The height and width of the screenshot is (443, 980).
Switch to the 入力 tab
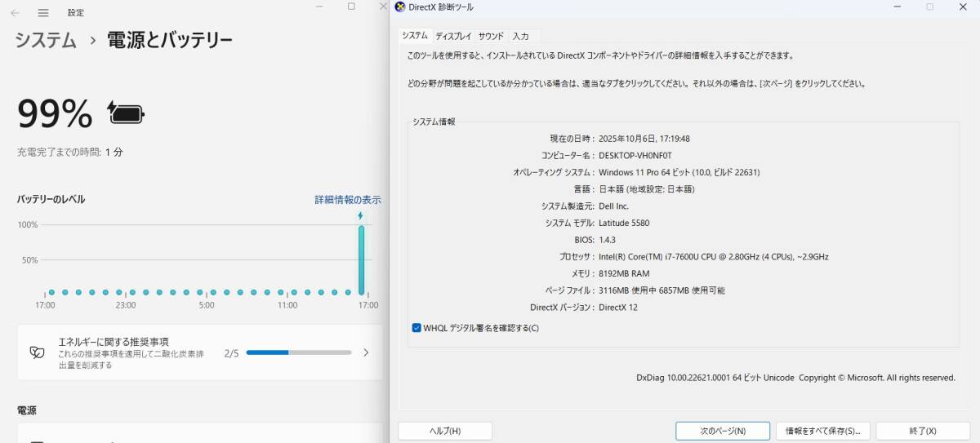click(521, 36)
